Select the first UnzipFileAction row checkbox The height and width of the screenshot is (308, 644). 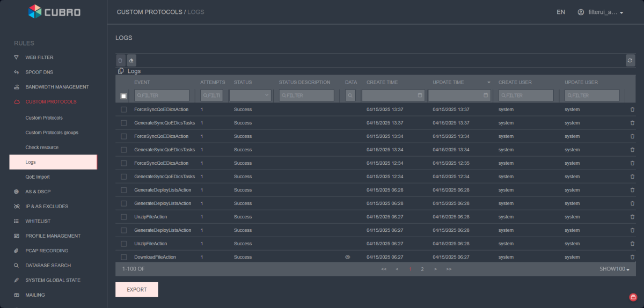123,217
